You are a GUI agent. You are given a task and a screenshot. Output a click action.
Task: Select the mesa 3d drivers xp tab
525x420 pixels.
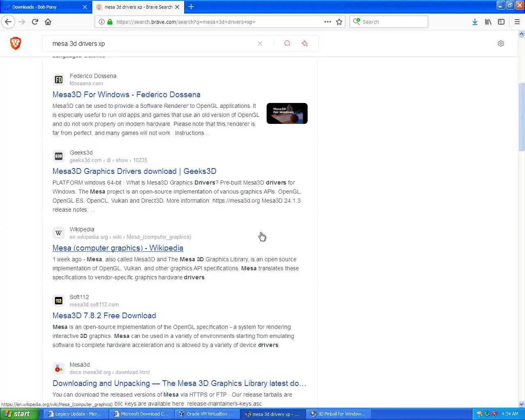pos(138,7)
